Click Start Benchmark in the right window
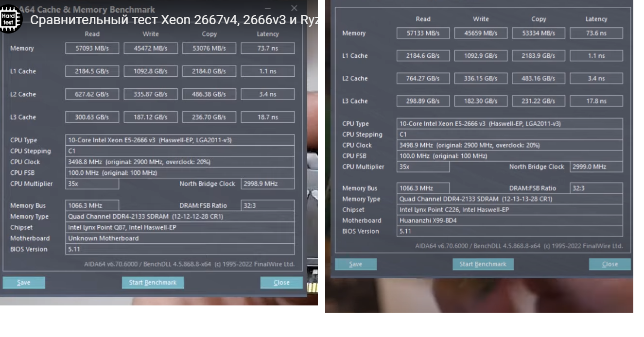 (483, 264)
